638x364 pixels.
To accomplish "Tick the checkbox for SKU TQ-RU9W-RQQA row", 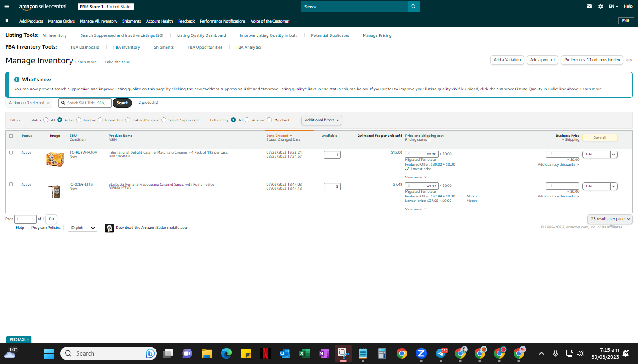I will tap(11, 152).
